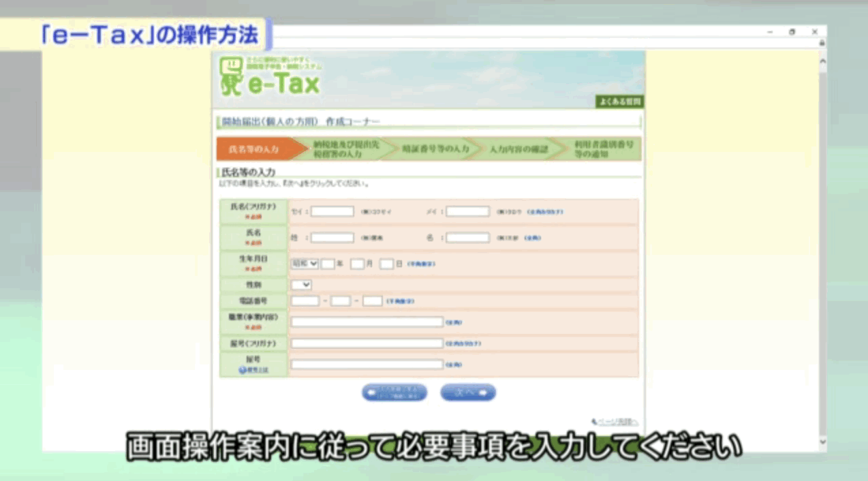Click the lock icon under window controls
Viewport: 868px width, 481px height.
click(x=822, y=43)
